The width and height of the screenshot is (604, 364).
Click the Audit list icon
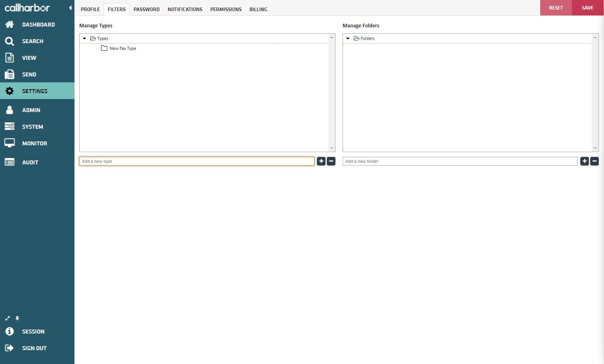(x=10, y=162)
